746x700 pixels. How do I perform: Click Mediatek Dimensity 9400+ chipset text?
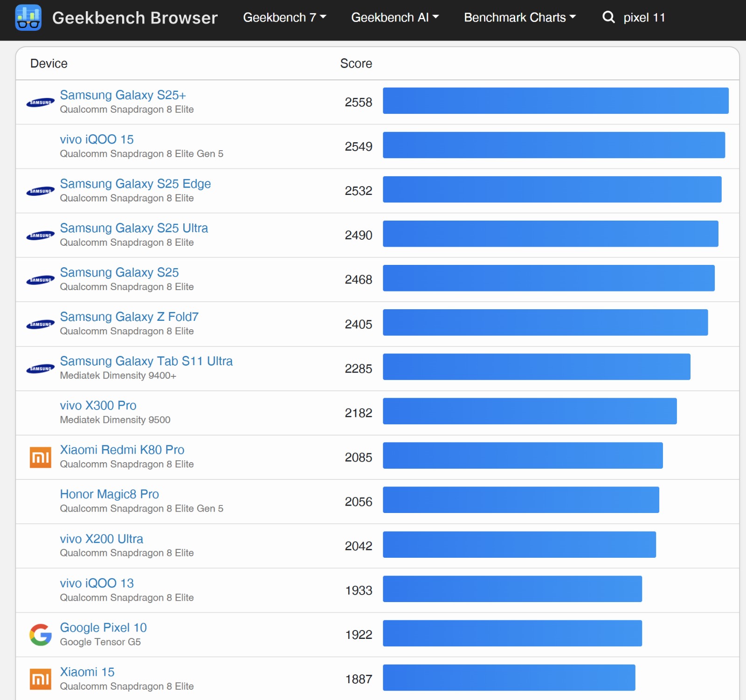pos(118,375)
